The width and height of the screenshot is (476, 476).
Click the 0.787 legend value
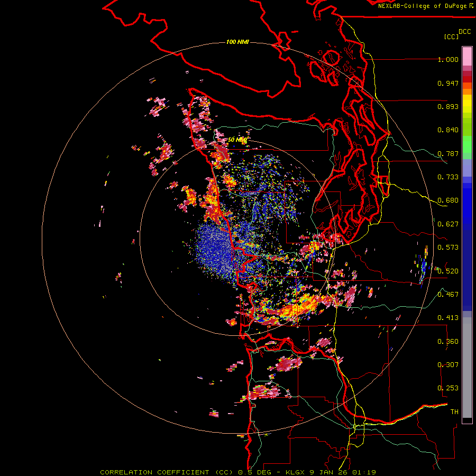click(x=448, y=153)
